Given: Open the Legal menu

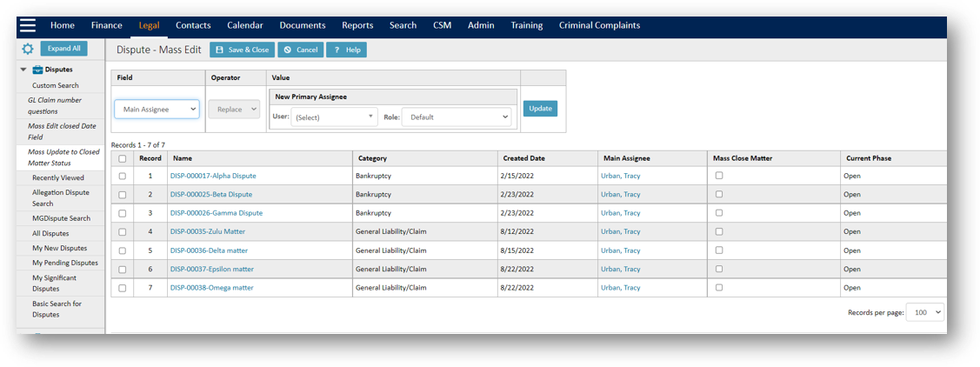Looking at the screenshot, I should tap(150, 25).
